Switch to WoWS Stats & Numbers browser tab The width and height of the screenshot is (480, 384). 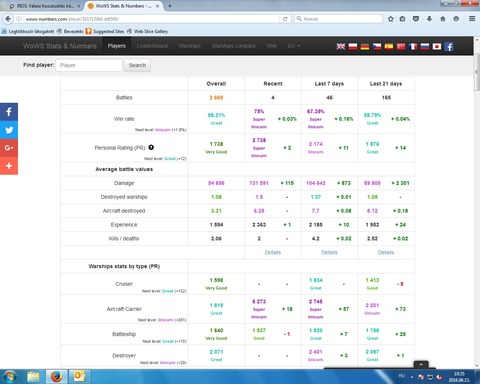[123, 6]
